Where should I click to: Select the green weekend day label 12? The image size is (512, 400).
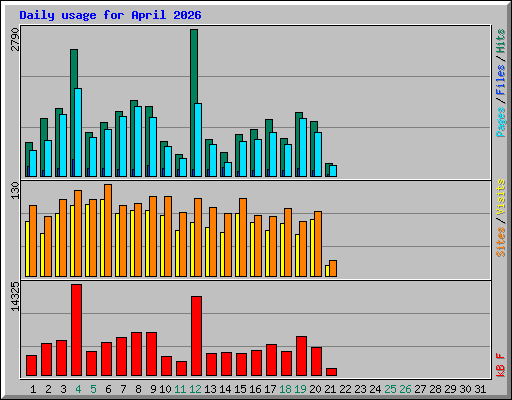(195, 389)
